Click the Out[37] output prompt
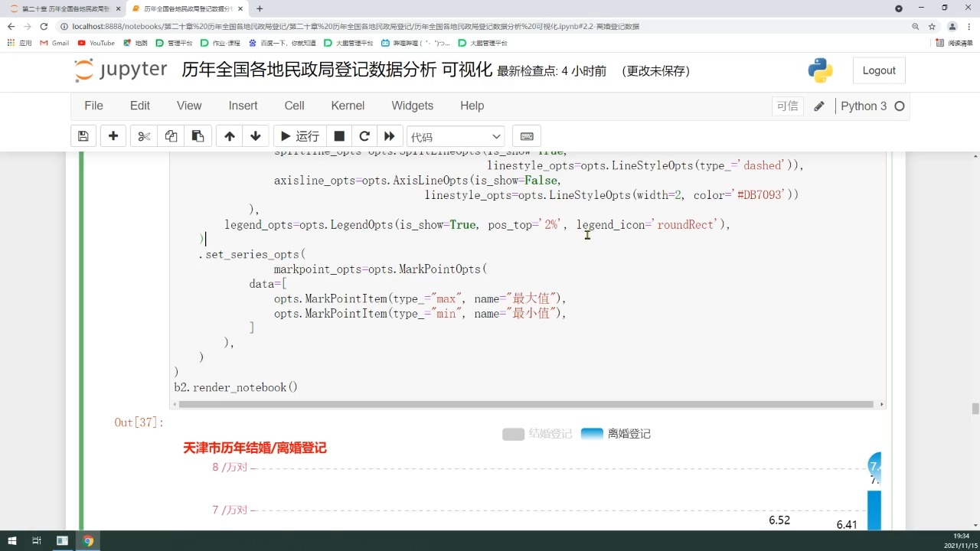 tap(139, 422)
